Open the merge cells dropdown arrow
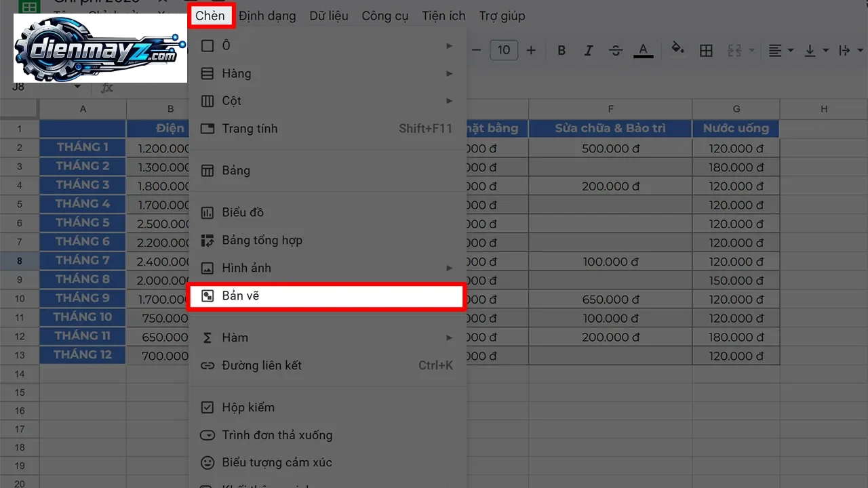Viewport: 868px width, 488px height. 752,50
